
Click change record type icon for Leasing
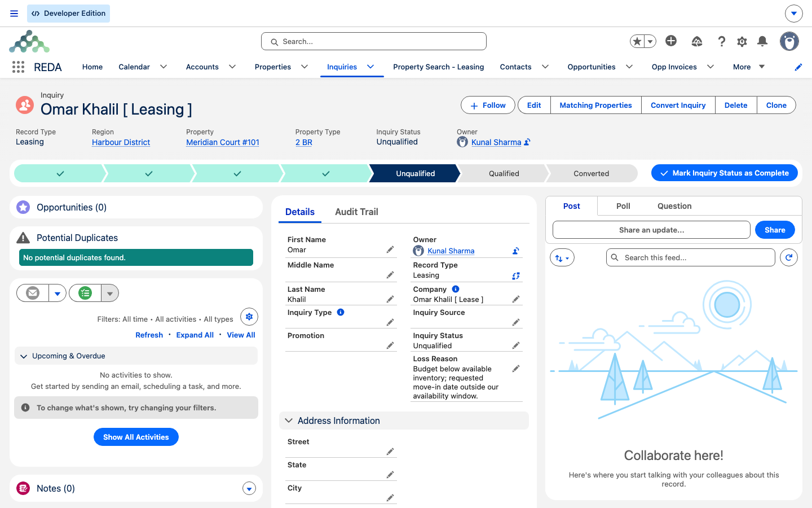point(516,275)
